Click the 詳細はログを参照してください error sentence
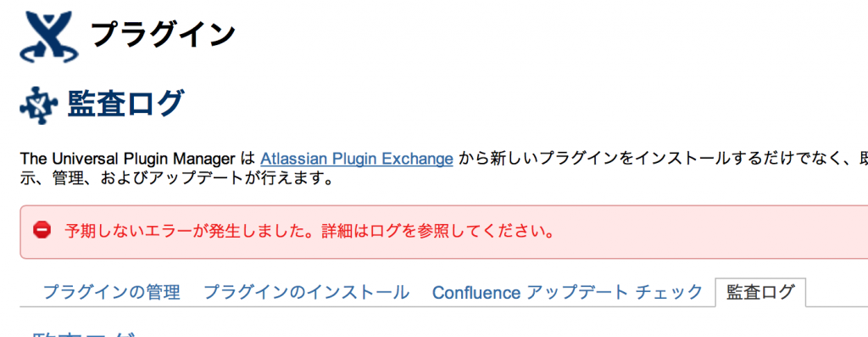 point(438,231)
